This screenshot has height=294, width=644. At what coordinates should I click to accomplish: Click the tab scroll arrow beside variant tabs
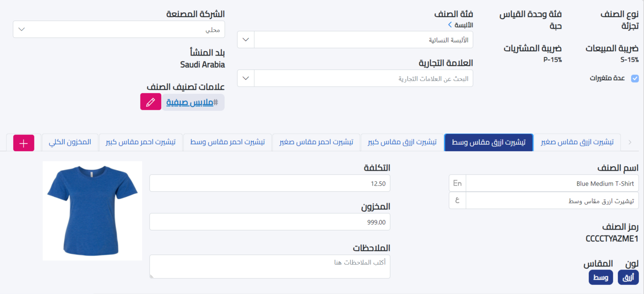pos(630,142)
